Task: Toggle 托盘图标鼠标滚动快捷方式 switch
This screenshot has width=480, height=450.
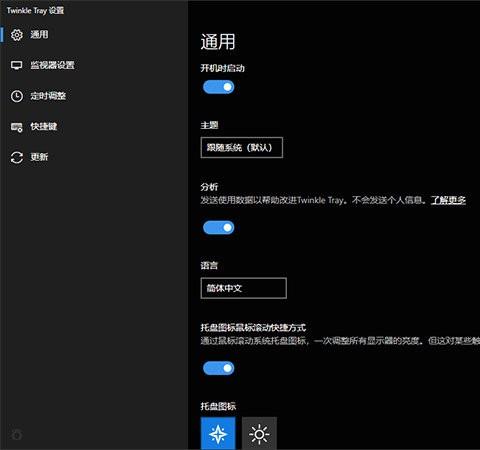Action: (219, 368)
